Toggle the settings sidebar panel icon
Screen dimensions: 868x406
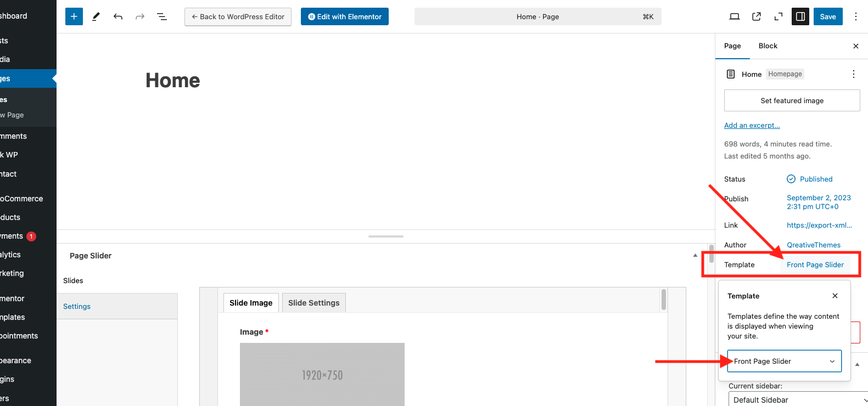[800, 16]
